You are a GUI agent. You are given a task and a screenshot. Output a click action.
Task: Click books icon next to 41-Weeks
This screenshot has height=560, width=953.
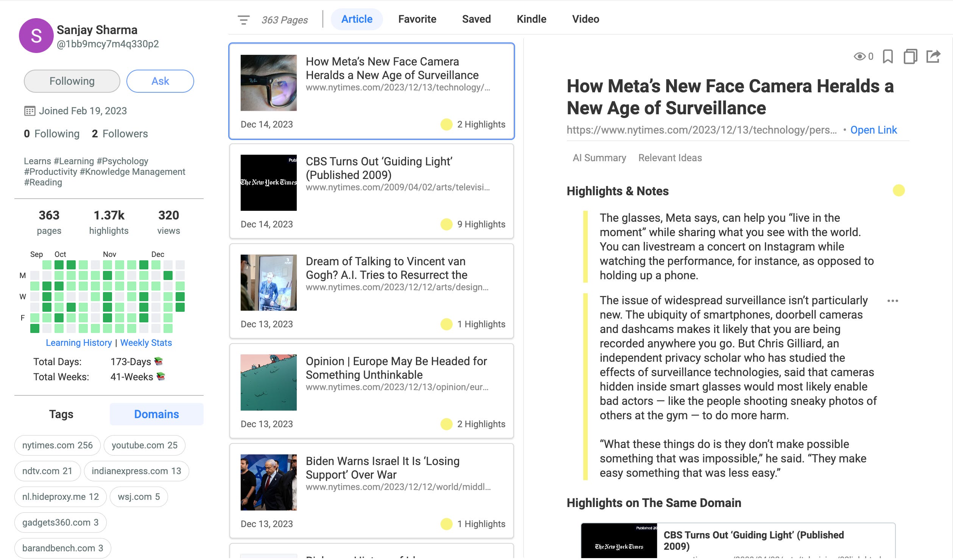(x=161, y=376)
